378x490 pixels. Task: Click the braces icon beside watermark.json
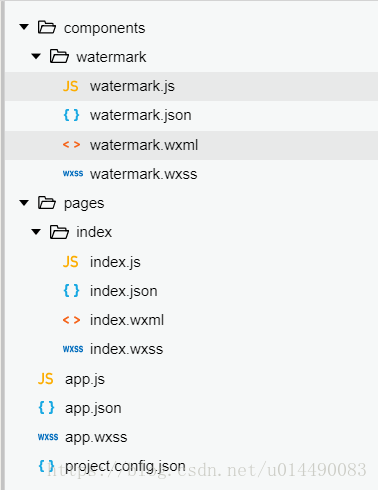(71, 115)
